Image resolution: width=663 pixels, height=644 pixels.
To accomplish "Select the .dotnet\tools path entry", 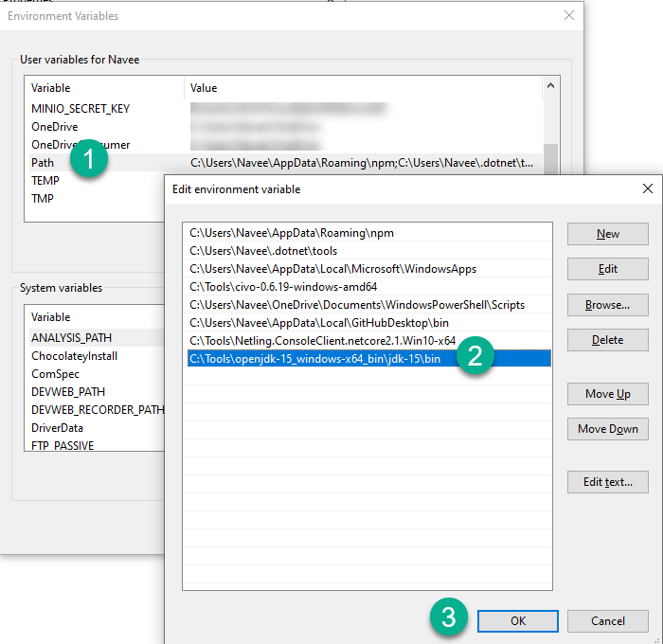I will [x=367, y=251].
